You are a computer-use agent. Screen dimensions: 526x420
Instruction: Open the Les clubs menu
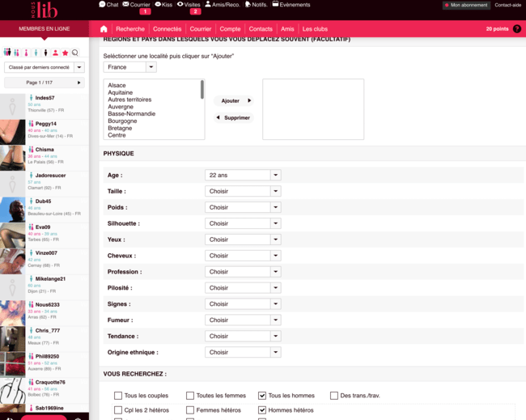(x=315, y=29)
